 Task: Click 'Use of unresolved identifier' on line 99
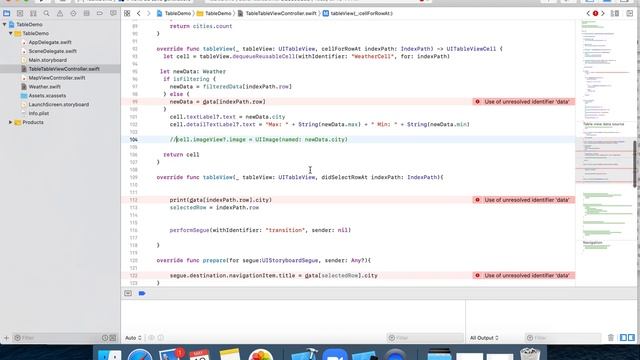click(527, 102)
